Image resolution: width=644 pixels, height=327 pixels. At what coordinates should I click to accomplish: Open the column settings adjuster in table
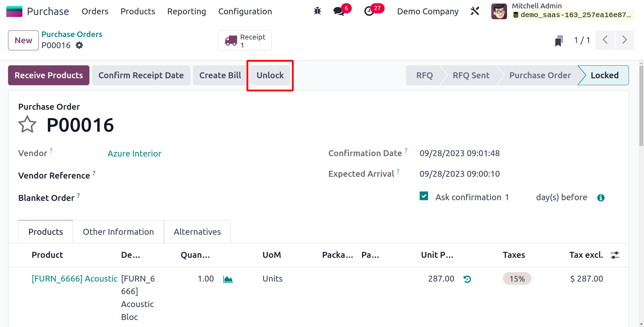pos(615,255)
